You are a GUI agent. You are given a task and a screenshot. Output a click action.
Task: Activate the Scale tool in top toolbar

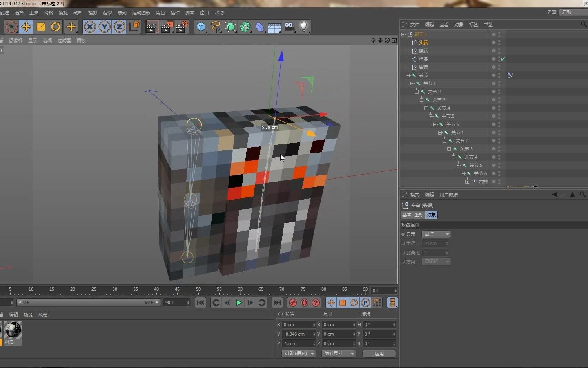(41, 27)
